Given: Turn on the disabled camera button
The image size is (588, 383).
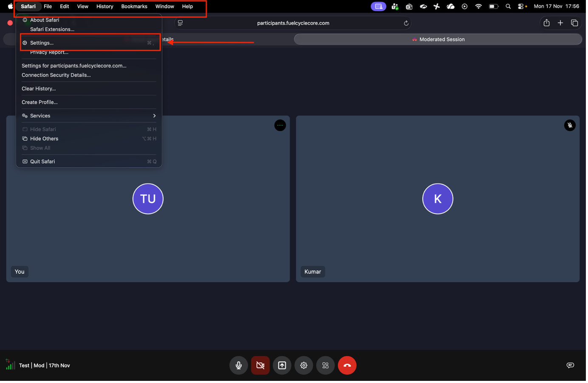Looking at the screenshot, I should [260, 365].
